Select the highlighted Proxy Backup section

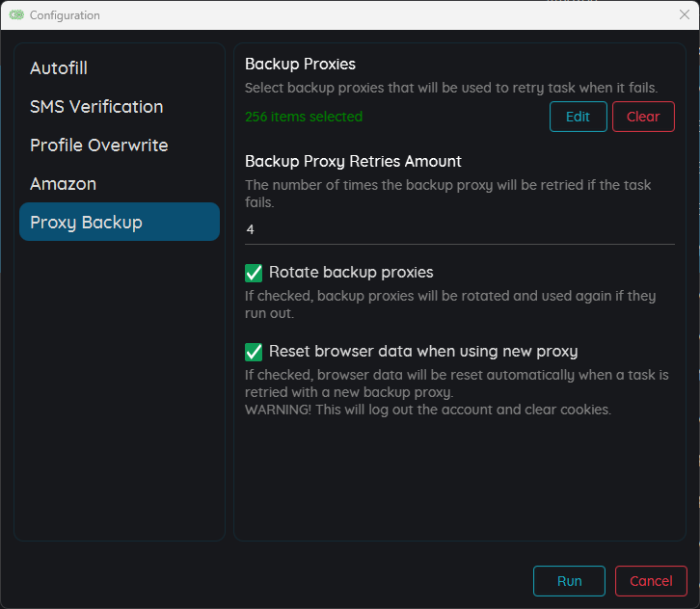120,223
